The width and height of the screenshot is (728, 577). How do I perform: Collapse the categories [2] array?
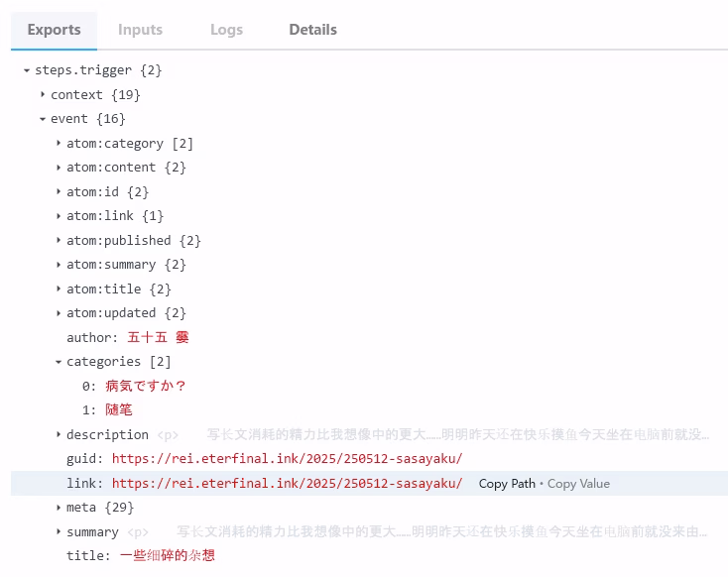[59, 362]
